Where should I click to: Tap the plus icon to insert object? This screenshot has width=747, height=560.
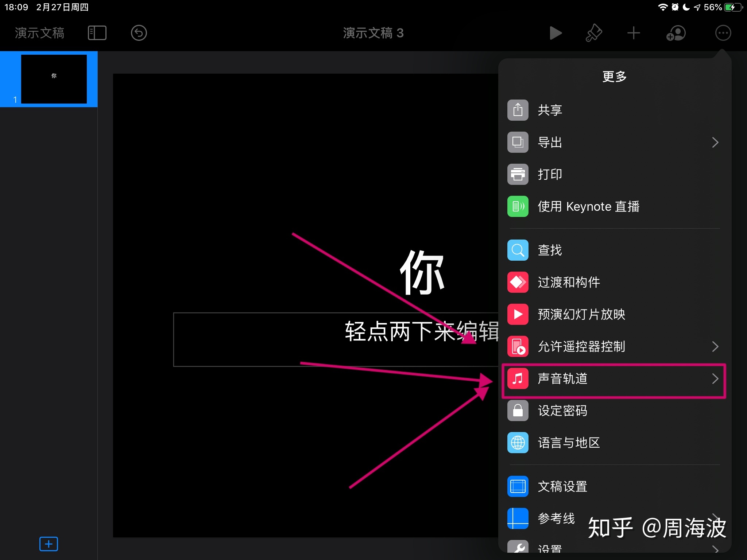(x=634, y=33)
